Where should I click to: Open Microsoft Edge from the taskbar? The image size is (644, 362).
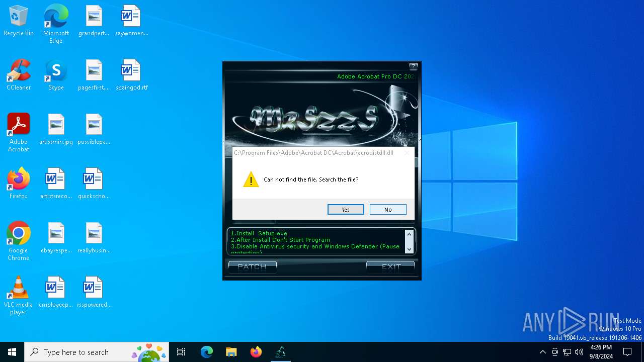coord(207,352)
